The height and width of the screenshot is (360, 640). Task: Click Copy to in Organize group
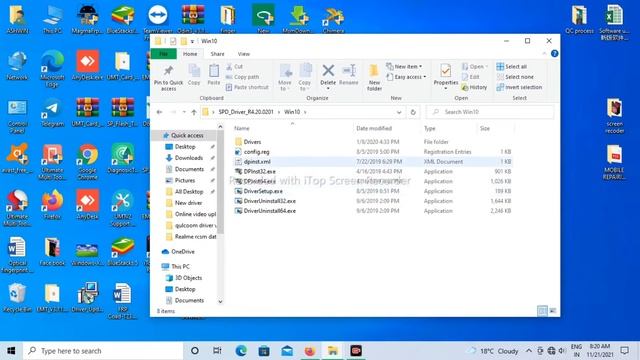(x=304, y=78)
